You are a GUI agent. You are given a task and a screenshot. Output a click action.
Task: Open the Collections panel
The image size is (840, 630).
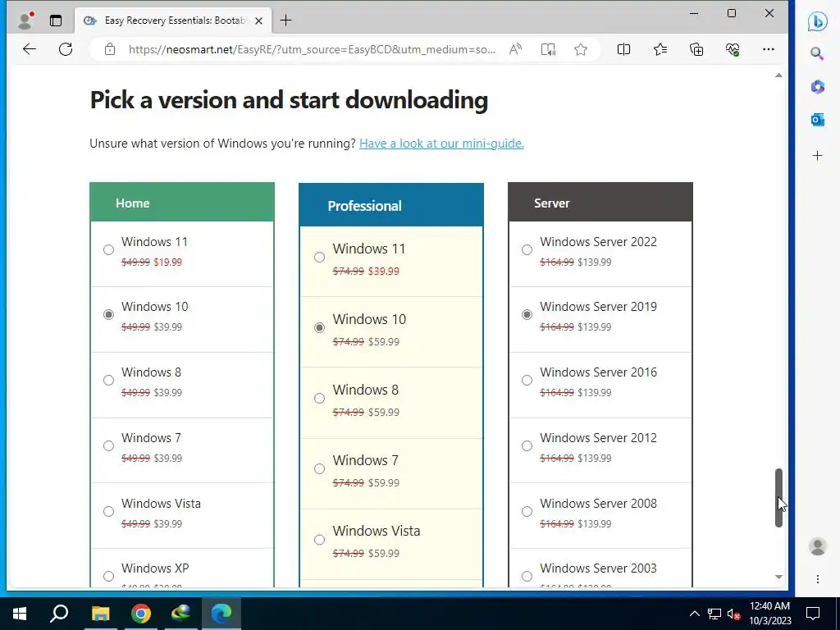click(x=696, y=49)
